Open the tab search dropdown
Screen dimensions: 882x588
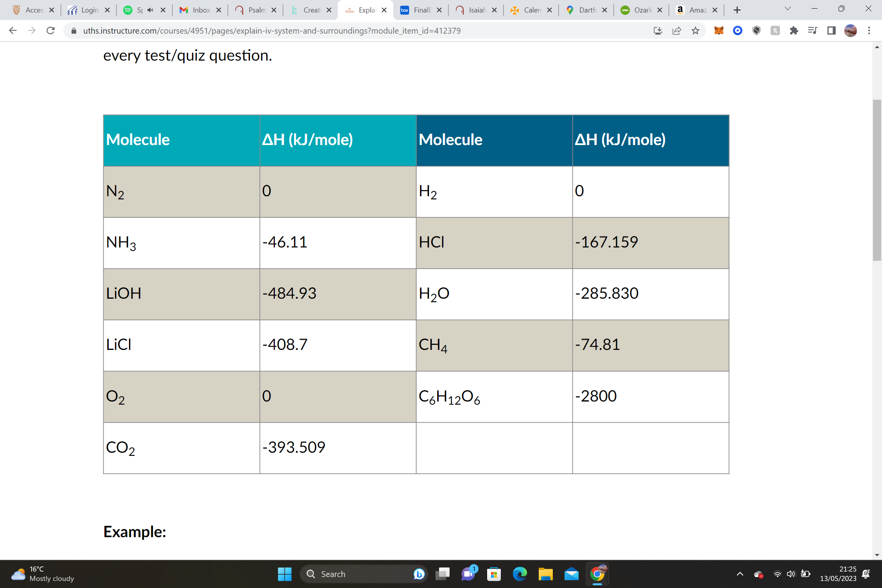point(788,9)
